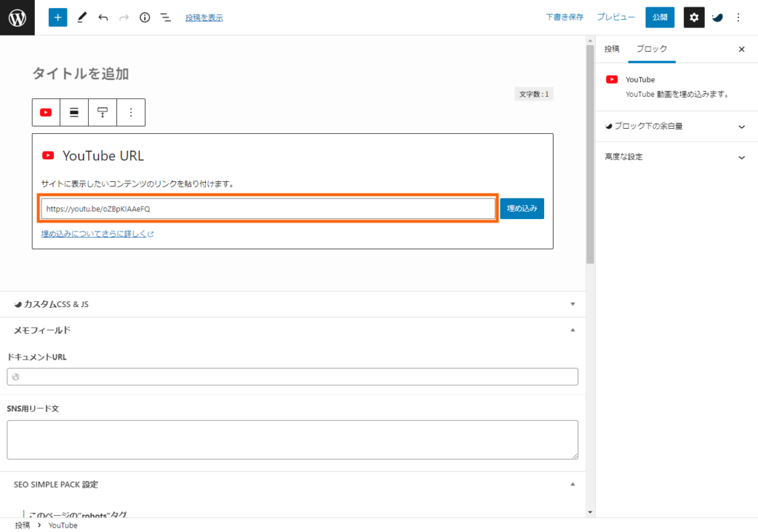Open the document info details icon

144,18
